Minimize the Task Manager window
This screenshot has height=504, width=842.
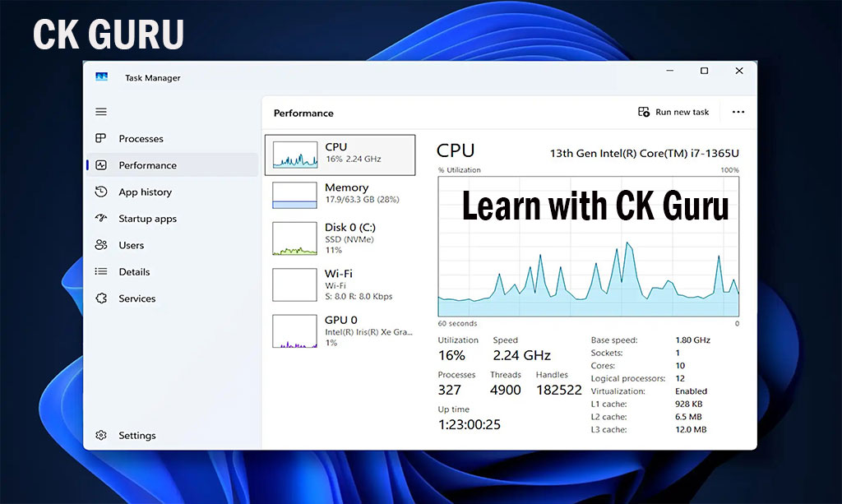pos(669,71)
